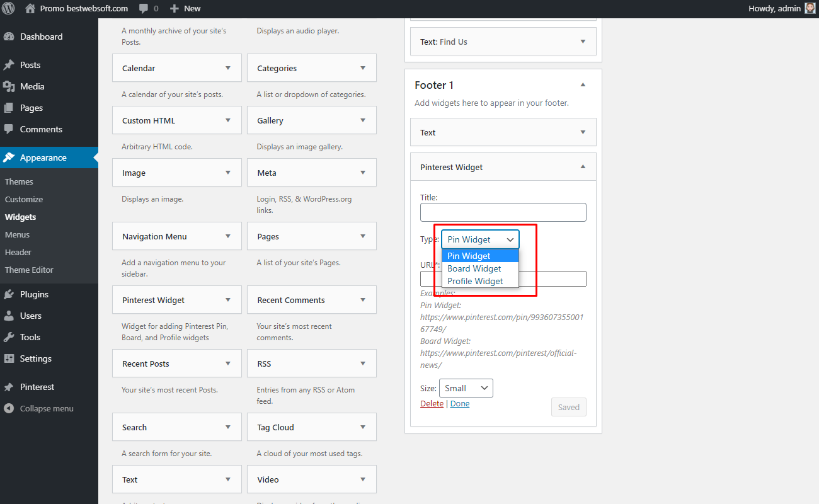The width and height of the screenshot is (819, 504).
Task: Expand the Image widget arrow
Action: 227,173
